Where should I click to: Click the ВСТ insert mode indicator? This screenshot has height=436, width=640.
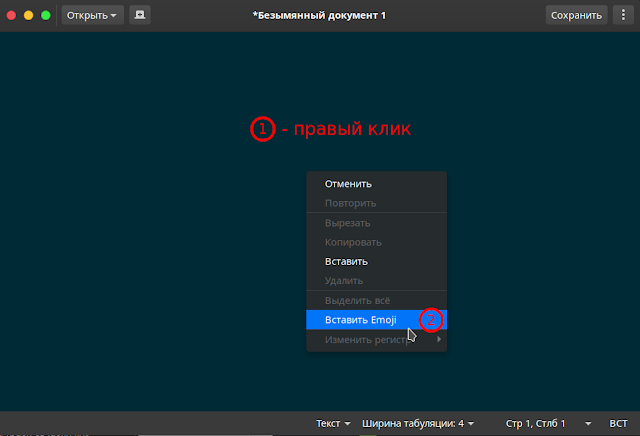(x=618, y=423)
